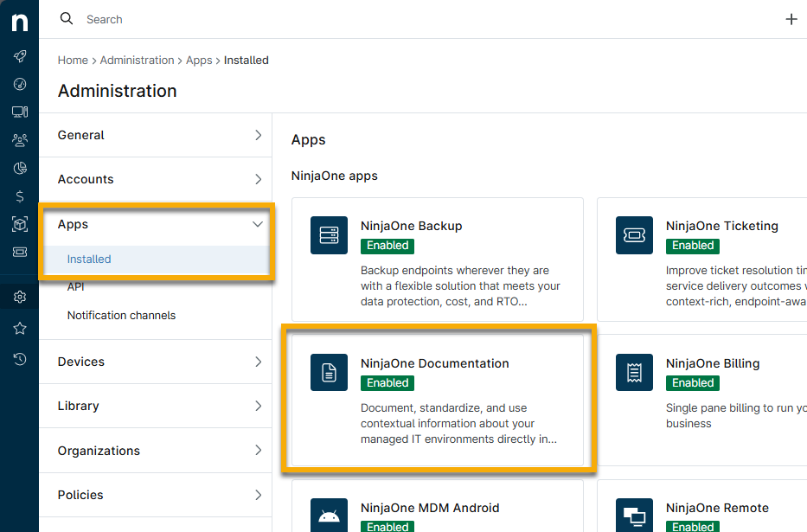
Task: Expand the Organizations section
Action: (156, 451)
